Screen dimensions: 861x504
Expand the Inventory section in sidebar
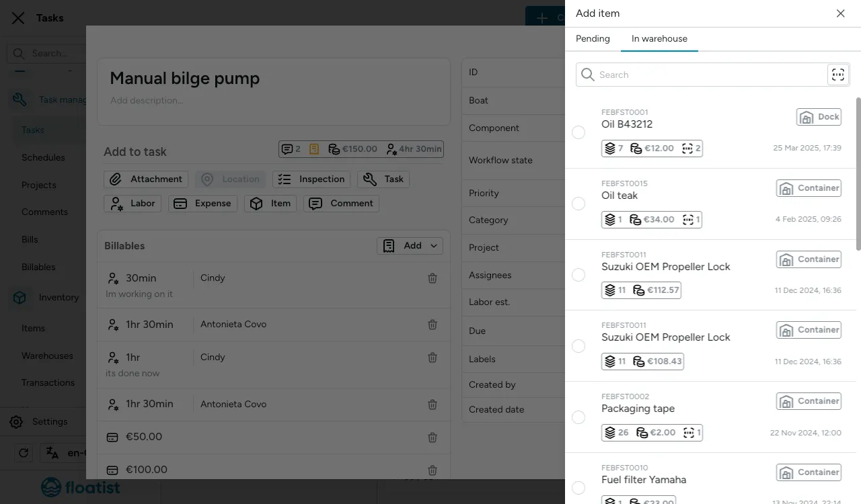pyautogui.click(x=59, y=298)
